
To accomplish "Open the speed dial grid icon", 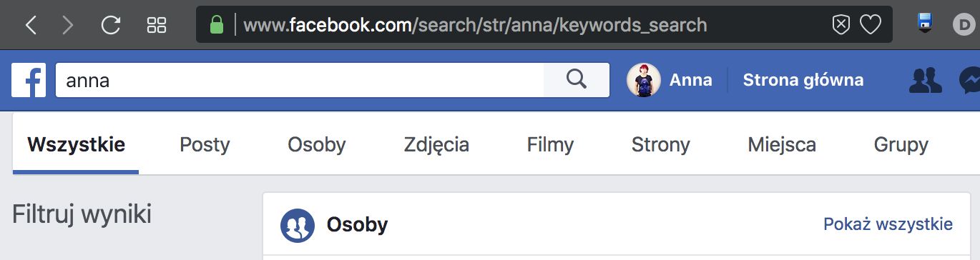I will pos(156,26).
